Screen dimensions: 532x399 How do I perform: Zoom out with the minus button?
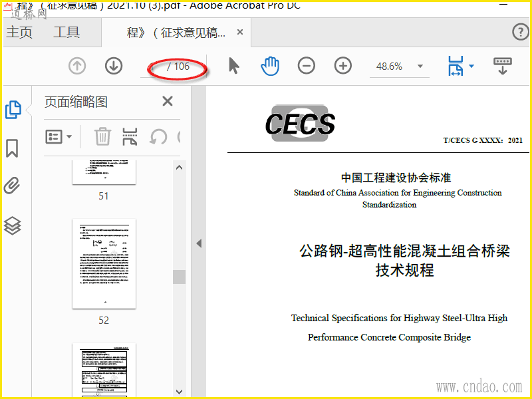click(307, 66)
